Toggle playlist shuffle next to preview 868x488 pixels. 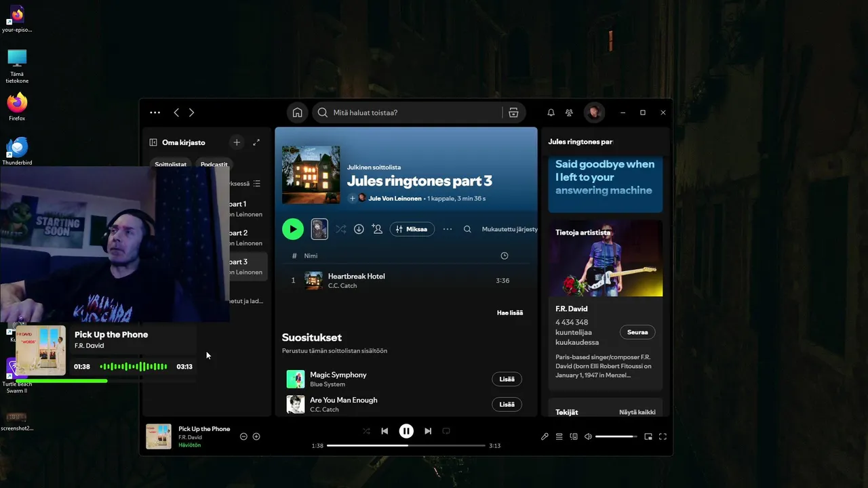click(x=340, y=229)
